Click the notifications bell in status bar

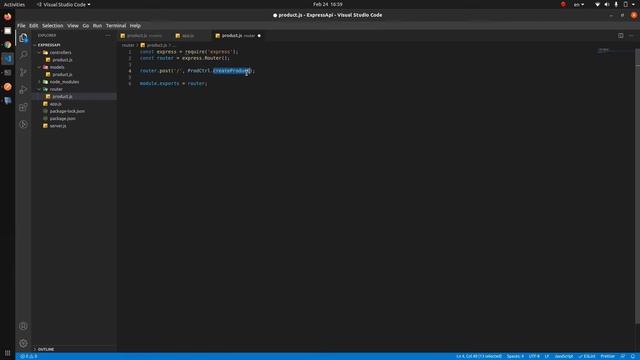point(633,356)
